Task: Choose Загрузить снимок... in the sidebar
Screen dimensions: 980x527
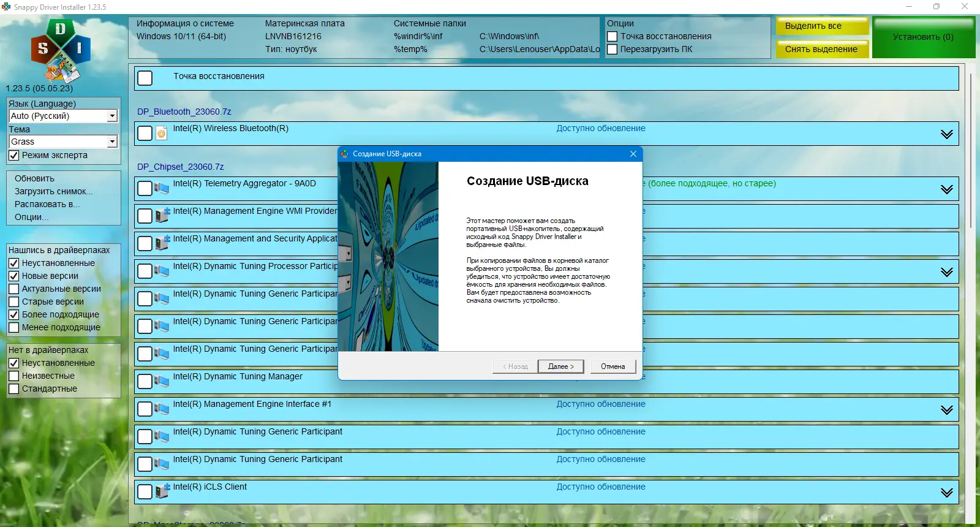Action: 54,191
